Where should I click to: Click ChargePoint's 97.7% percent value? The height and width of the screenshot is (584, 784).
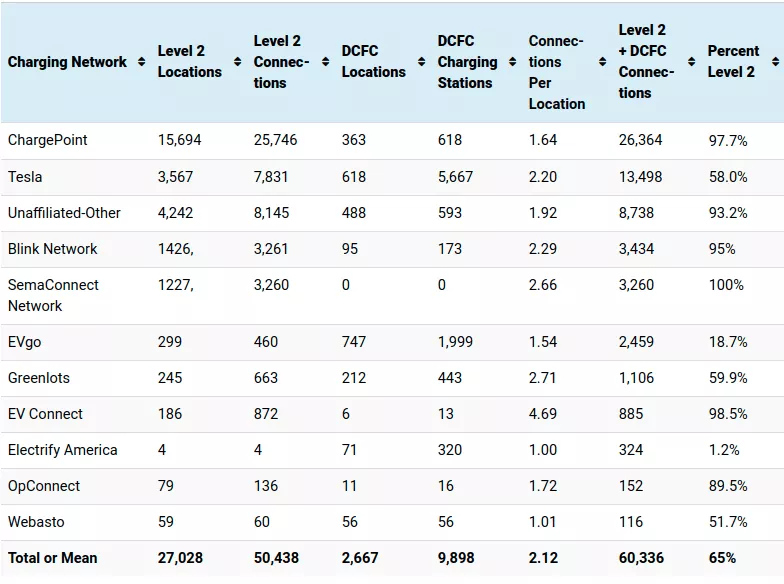click(728, 140)
